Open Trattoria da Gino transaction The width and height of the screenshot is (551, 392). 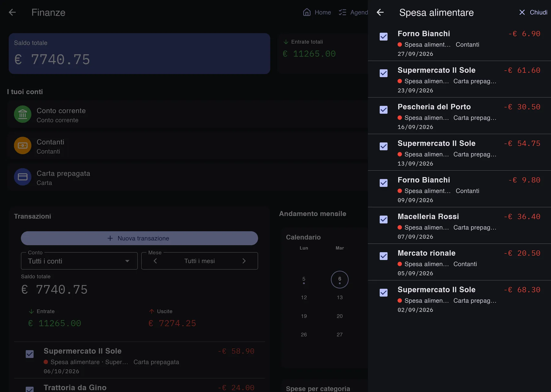coord(139,386)
